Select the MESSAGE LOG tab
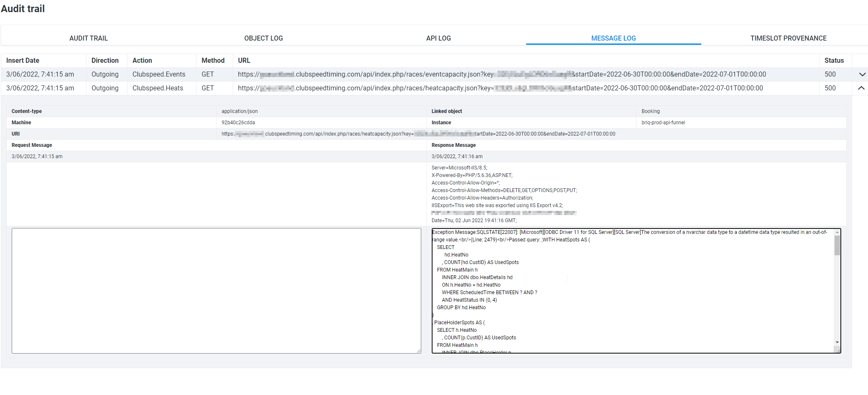Screen dimensions: 868x395 coord(613,38)
